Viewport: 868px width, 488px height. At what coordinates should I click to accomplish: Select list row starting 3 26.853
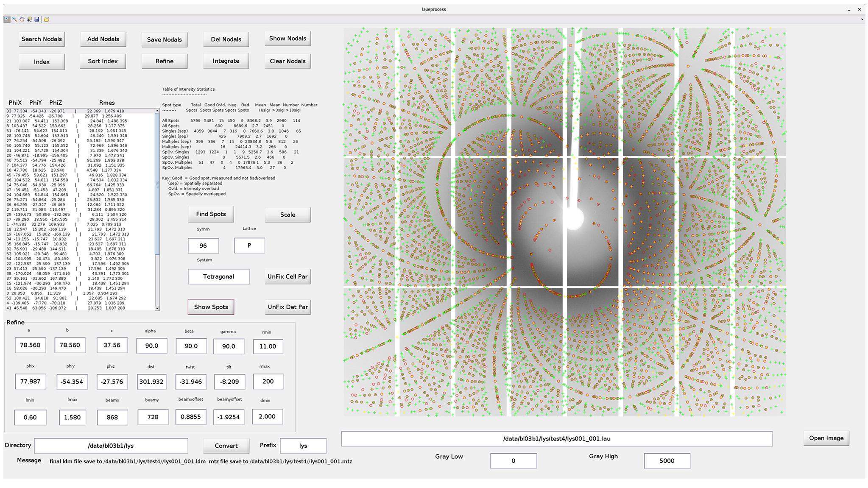click(81, 293)
